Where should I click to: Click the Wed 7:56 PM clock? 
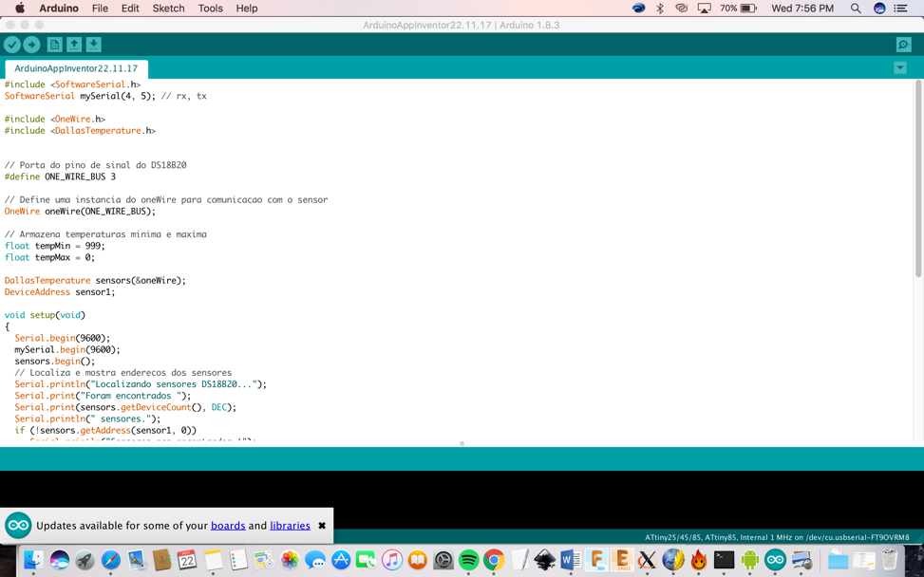click(x=802, y=9)
